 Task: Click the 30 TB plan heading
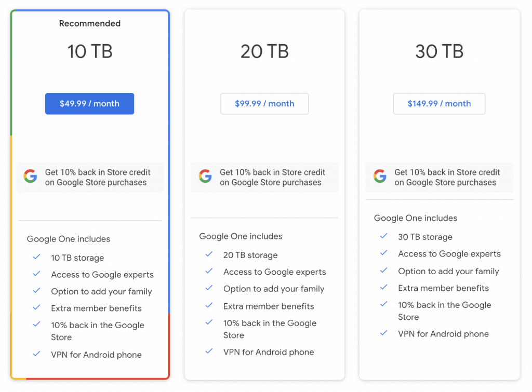click(x=439, y=51)
